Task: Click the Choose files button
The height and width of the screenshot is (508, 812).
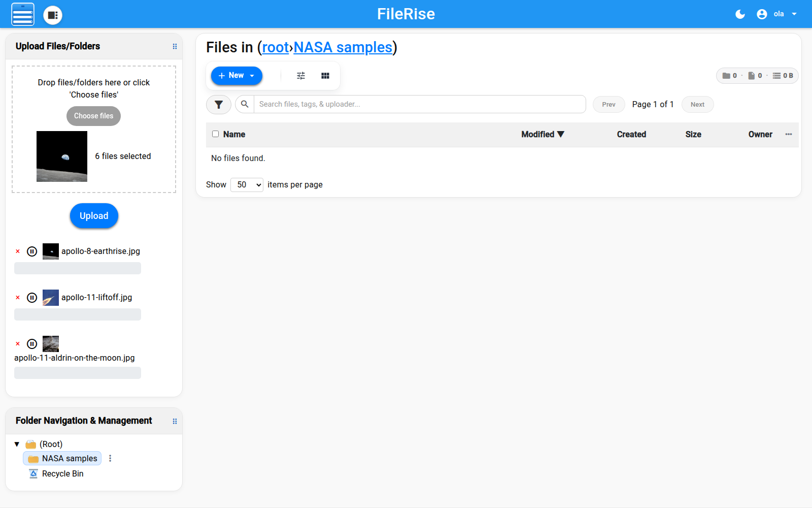Action: click(94, 116)
